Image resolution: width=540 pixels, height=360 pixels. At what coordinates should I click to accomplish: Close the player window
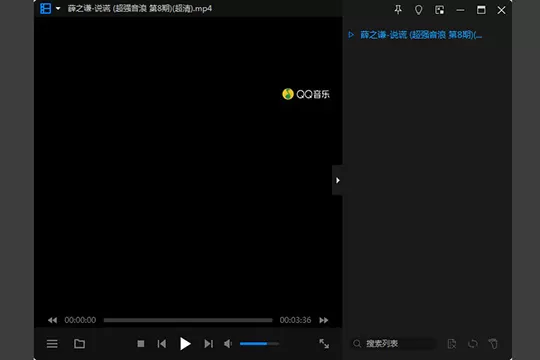[x=501, y=10]
